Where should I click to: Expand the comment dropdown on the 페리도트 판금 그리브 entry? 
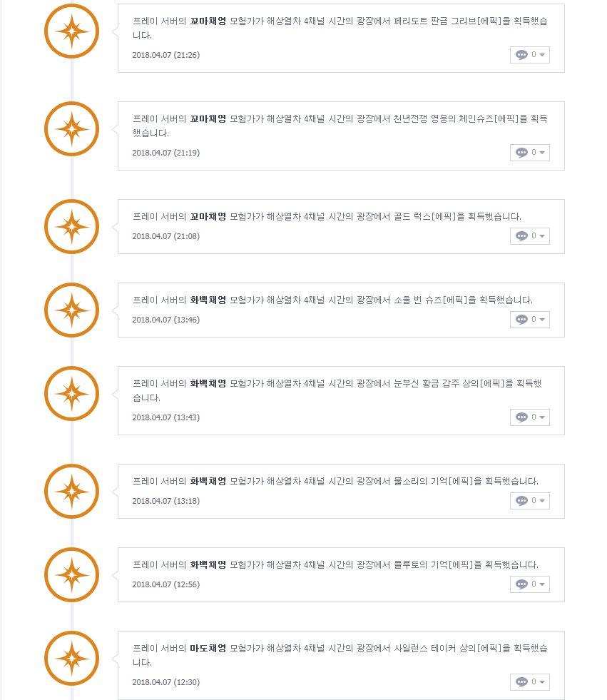[x=529, y=55]
